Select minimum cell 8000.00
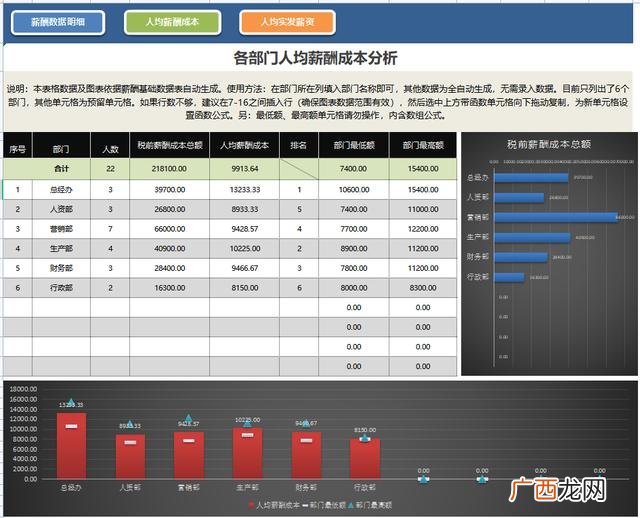640x518 pixels. (354, 288)
